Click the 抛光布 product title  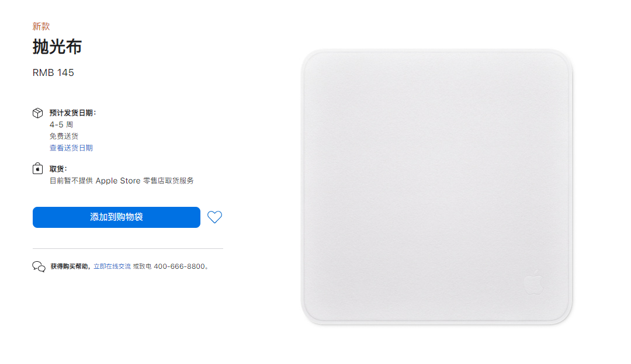(57, 47)
